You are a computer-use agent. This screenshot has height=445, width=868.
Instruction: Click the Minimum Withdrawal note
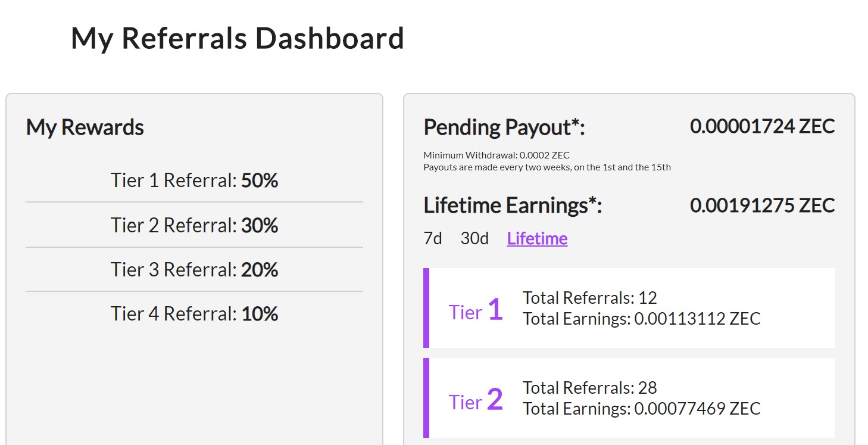[496, 155]
